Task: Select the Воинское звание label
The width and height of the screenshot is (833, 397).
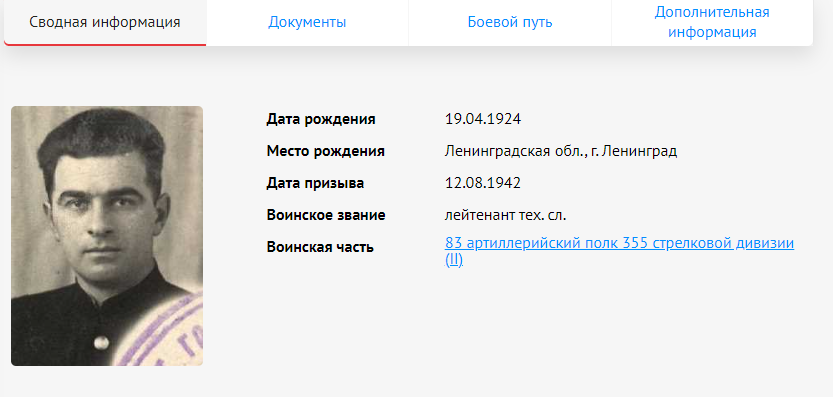Action: click(326, 215)
